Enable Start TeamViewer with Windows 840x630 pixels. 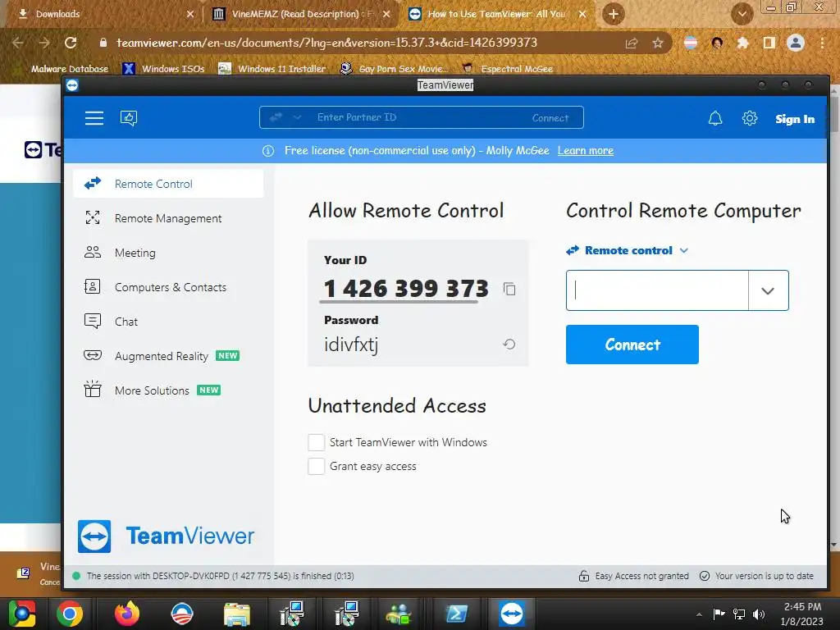click(x=316, y=442)
